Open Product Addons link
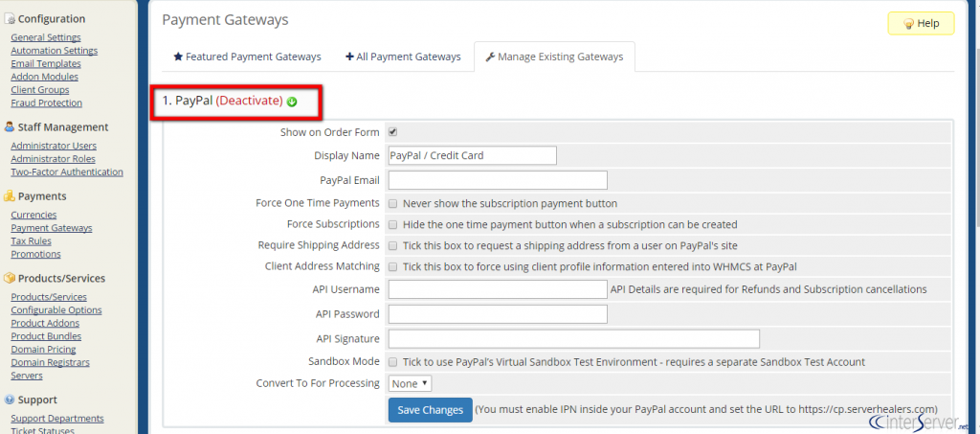The height and width of the screenshot is (434, 980). 45,323
